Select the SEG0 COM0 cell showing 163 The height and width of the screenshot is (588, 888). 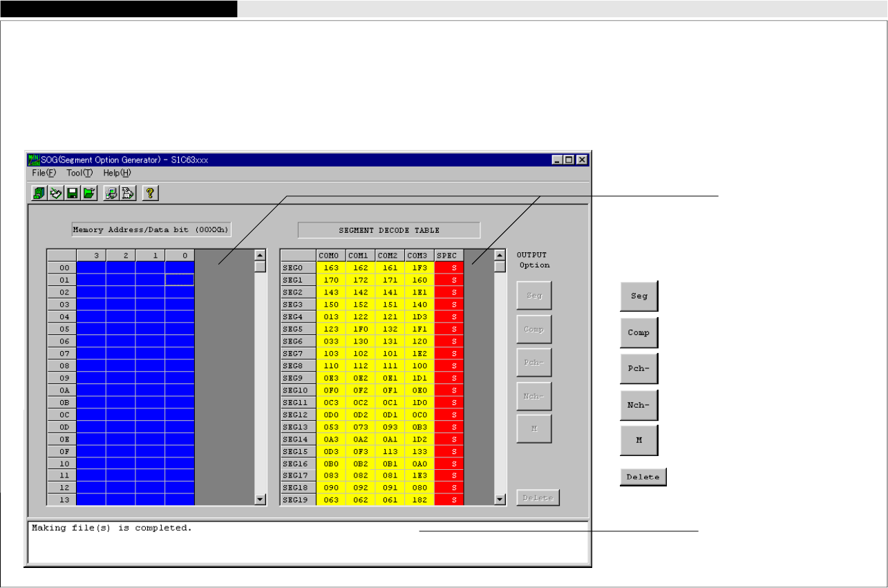(x=331, y=267)
